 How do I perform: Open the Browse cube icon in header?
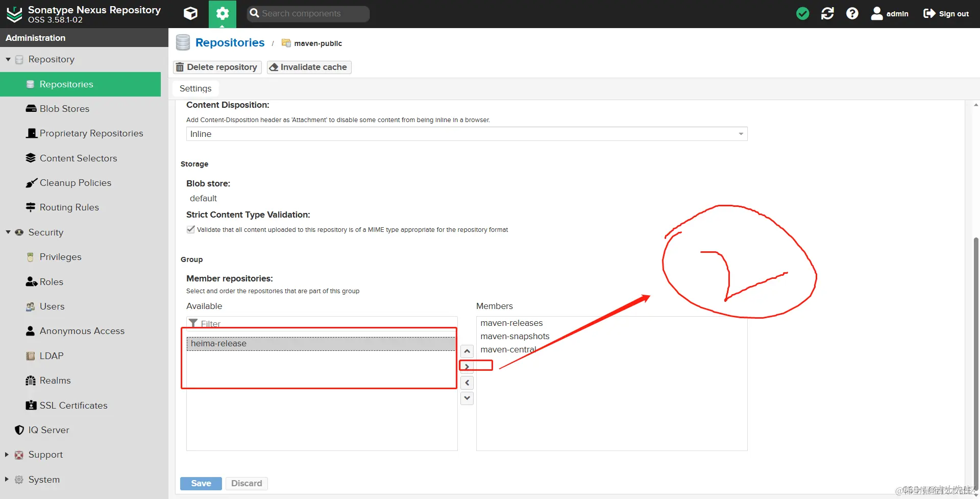click(190, 14)
